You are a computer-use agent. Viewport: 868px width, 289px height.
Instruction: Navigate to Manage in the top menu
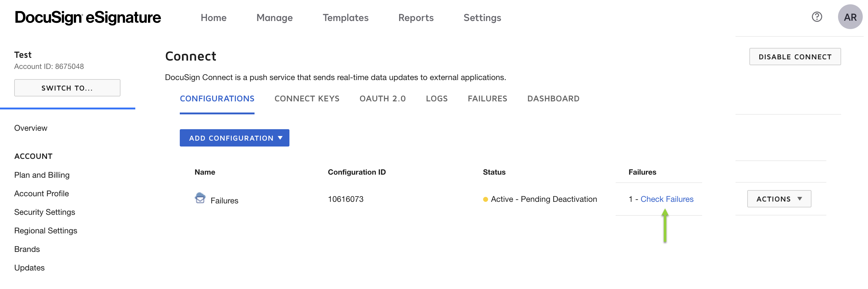[x=274, y=18]
